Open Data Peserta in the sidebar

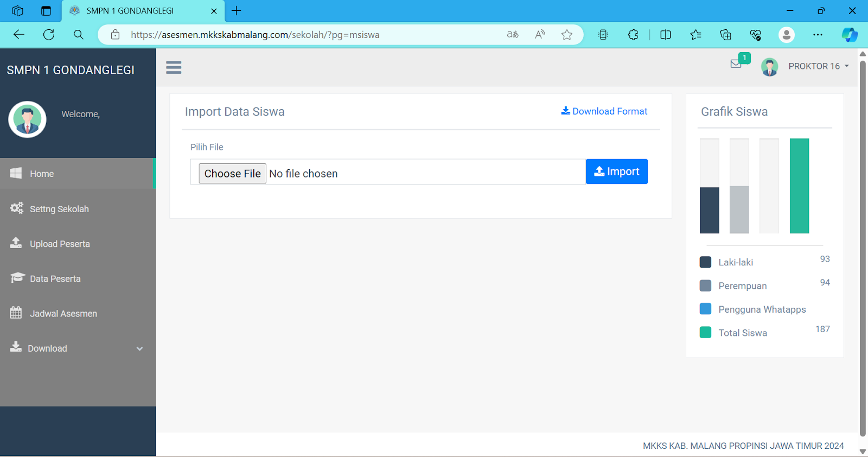(x=78, y=278)
